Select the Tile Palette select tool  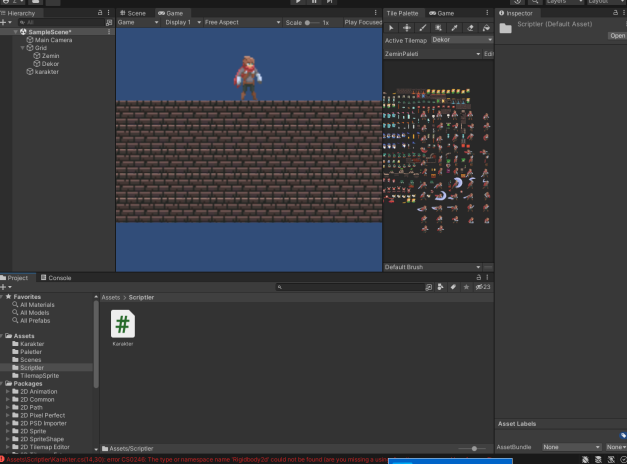click(391, 28)
